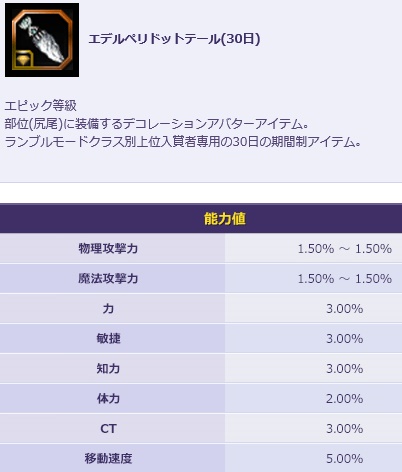Click the 力 value 3.00%
Viewport: 402px width, 472px height.
[x=345, y=309]
